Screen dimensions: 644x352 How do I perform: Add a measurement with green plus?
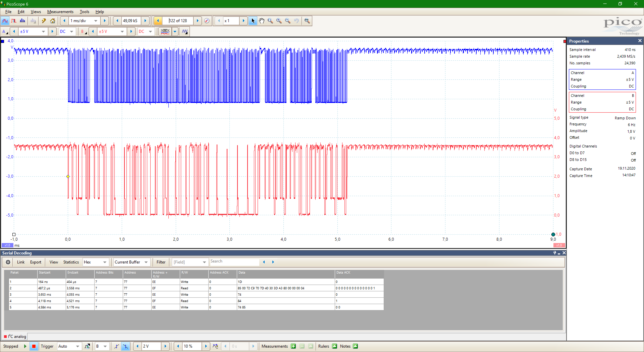click(x=293, y=346)
